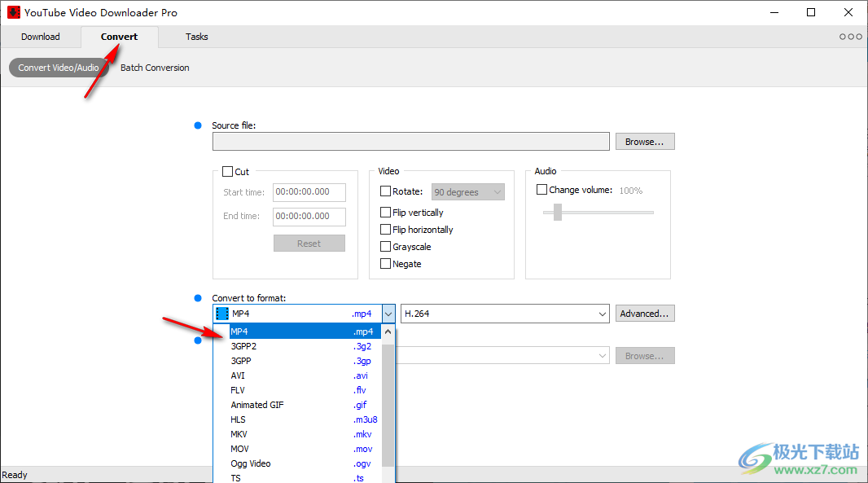Open the 90 degrees rotation dropdown
868x483 pixels.
pos(468,191)
